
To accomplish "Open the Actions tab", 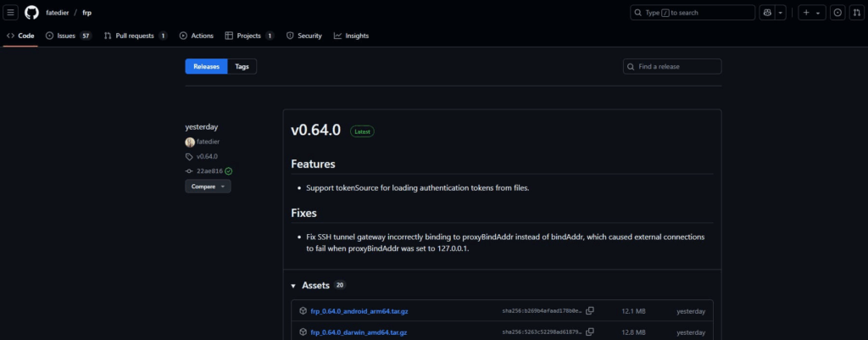I will click(197, 36).
